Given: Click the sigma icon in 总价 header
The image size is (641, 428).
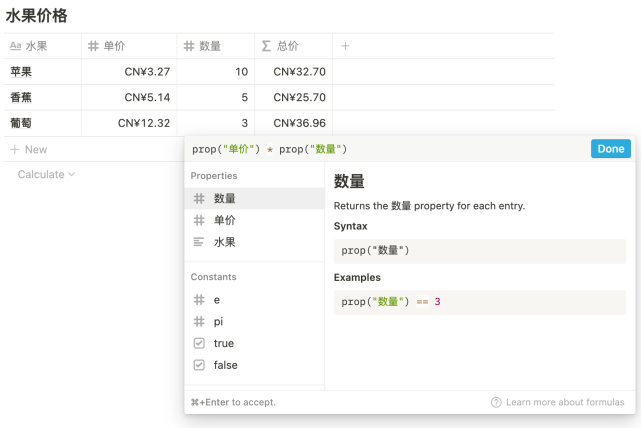Looking at the screenshot, I should pos(266,46).
